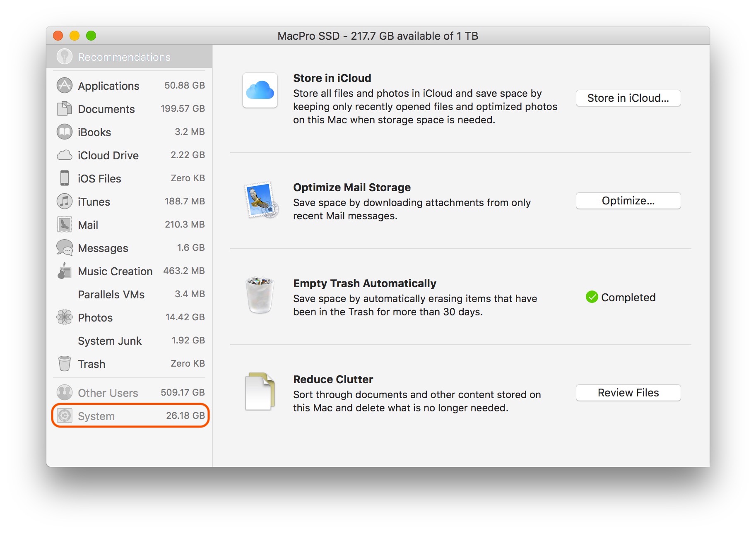This screenshot has height=533, width=756.
Task: Click the 14.42 GB Photos size
Action: click(x=185, y=317)
